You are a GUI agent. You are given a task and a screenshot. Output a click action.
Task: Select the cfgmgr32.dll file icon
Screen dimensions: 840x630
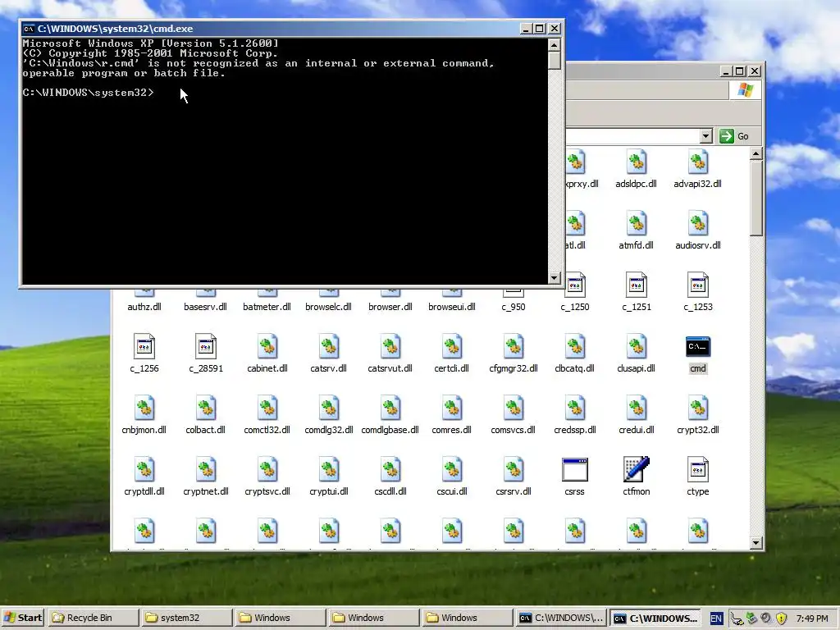pos(514,347)
